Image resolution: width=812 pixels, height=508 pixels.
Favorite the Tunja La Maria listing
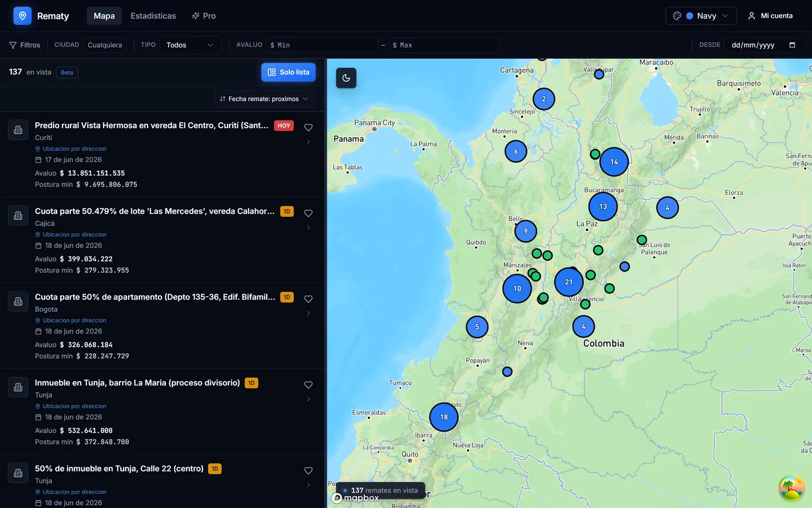(308, 385)
